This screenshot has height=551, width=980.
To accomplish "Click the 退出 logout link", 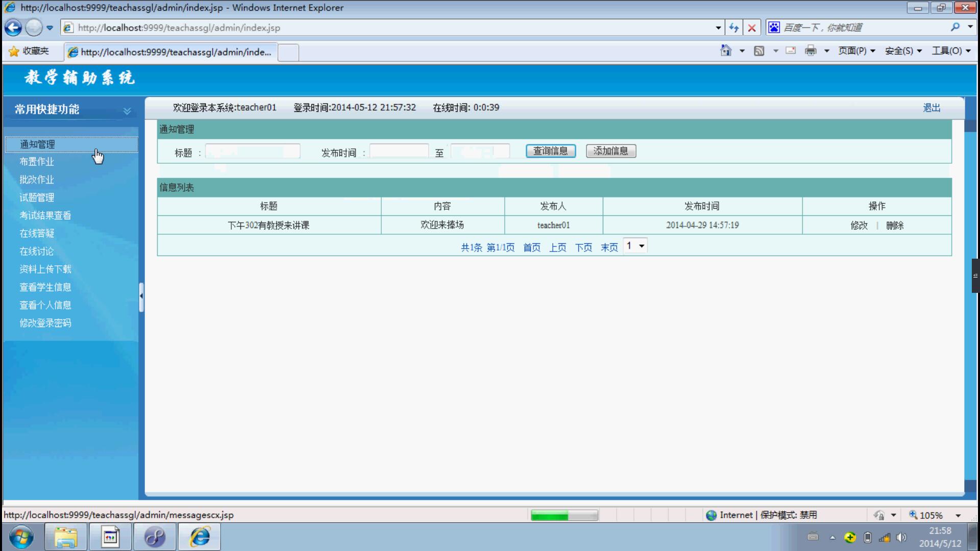I will click(x=932, y=108).
